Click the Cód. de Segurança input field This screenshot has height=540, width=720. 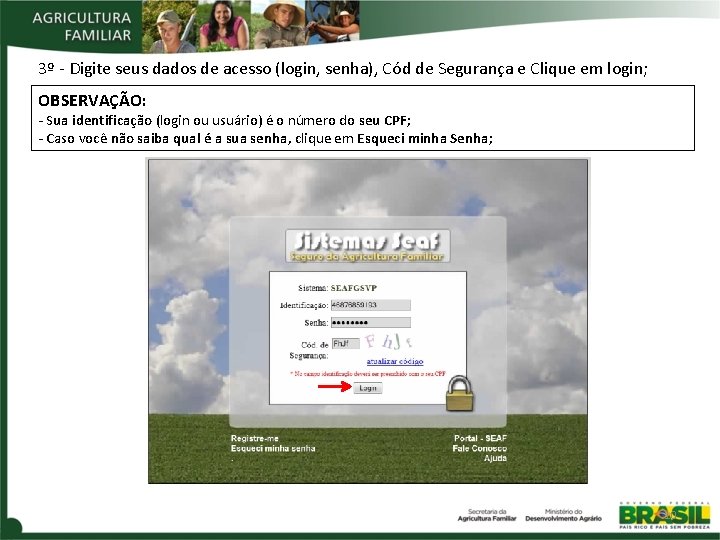[x=345, y=343]
